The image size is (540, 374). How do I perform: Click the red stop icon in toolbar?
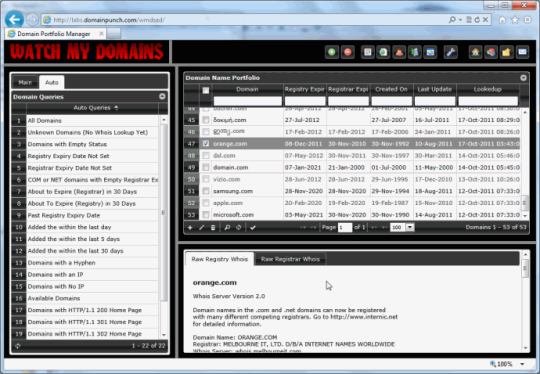coord(348,52)
